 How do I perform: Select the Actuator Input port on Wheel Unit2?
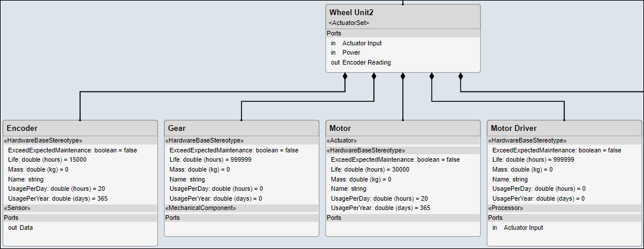[362, 43]
